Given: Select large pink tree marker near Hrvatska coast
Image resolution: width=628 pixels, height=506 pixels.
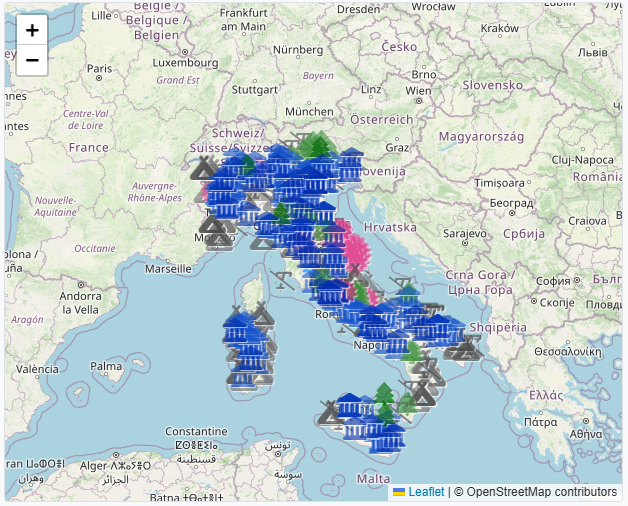Looking at the screenshot, I should [x=357, y=250].
